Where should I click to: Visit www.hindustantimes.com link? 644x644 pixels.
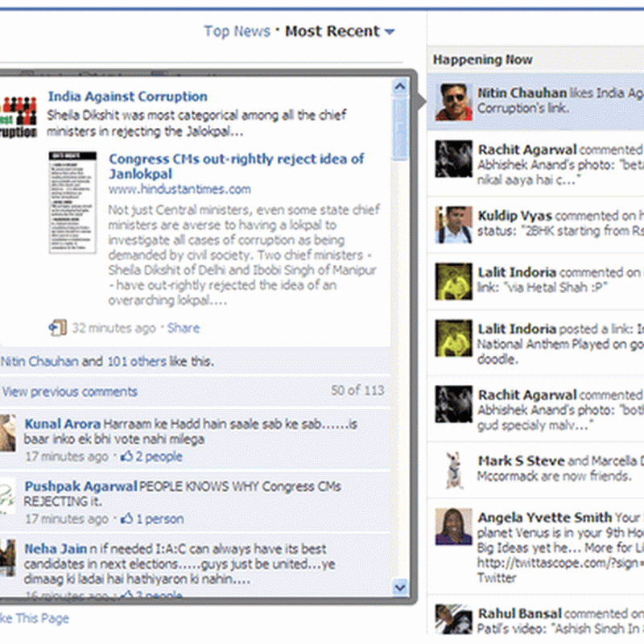(180, 189)
